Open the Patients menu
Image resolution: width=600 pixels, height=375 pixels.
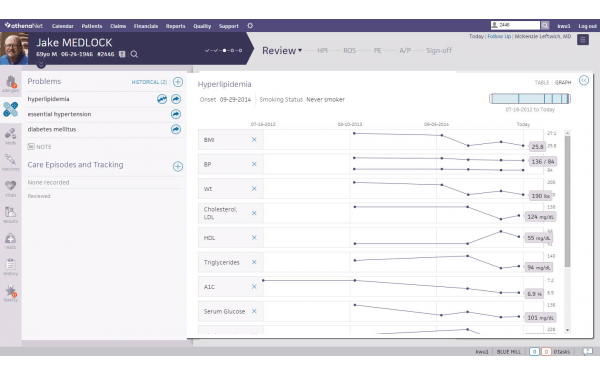coord(92,26)
